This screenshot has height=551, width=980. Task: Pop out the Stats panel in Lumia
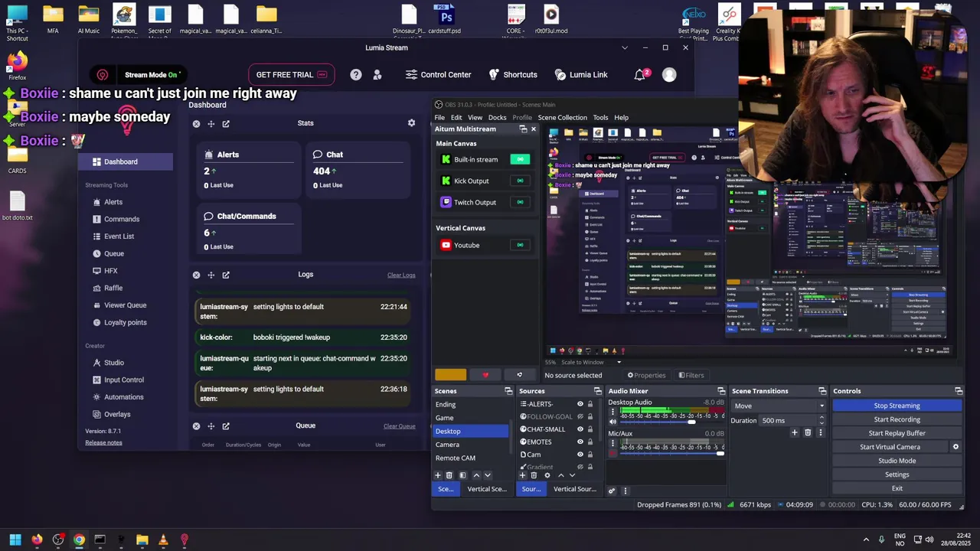click(226, 124)
